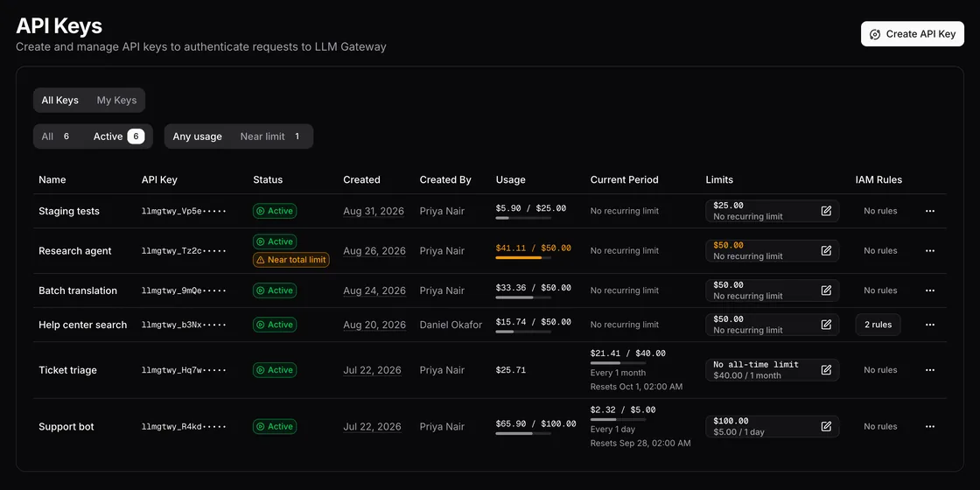This screenshot has width=980, height=490.
Task: Click the Research agent usage bar
Action: (x=524, y=257)
